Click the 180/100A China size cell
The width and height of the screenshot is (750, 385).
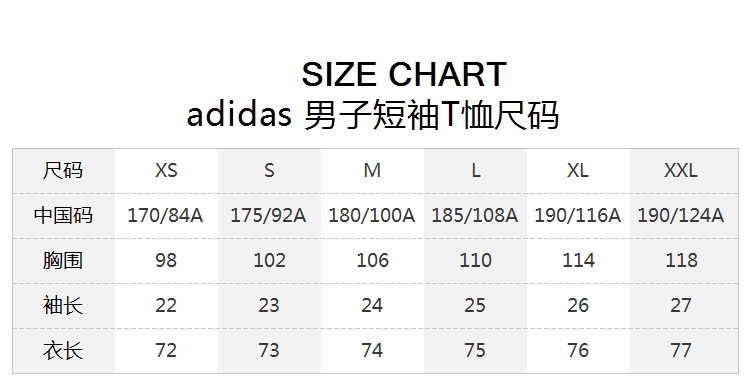pyautogui.click(x=372, y=215)
